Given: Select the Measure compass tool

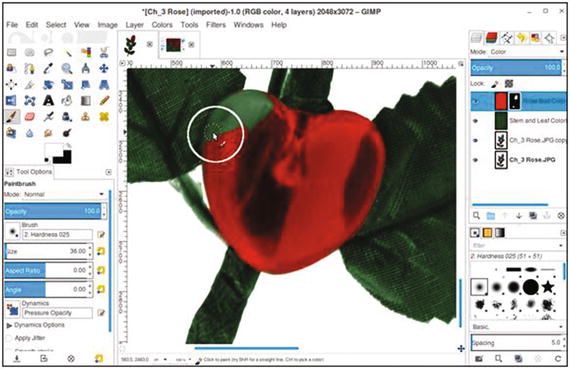Looking at the screenshot, I should [85, 68].
